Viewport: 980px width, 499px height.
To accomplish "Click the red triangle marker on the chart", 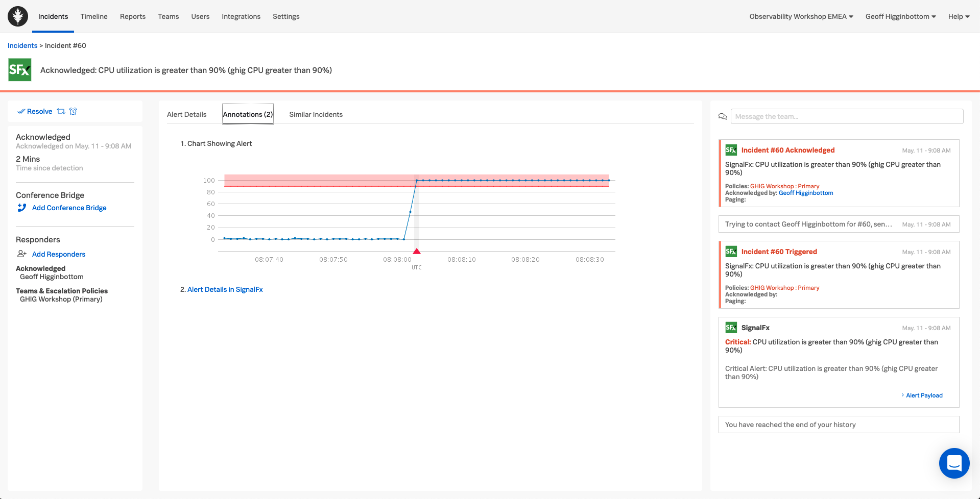I will 417,251.
